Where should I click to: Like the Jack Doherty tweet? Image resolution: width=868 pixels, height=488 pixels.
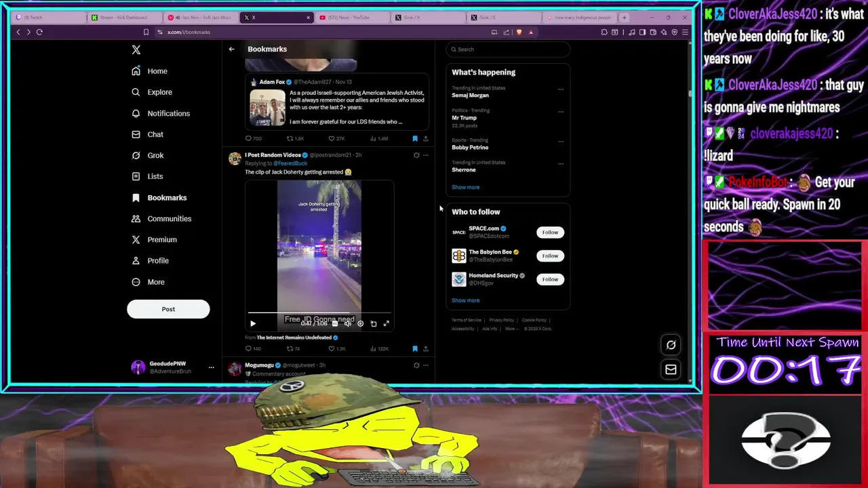point(337,348)
